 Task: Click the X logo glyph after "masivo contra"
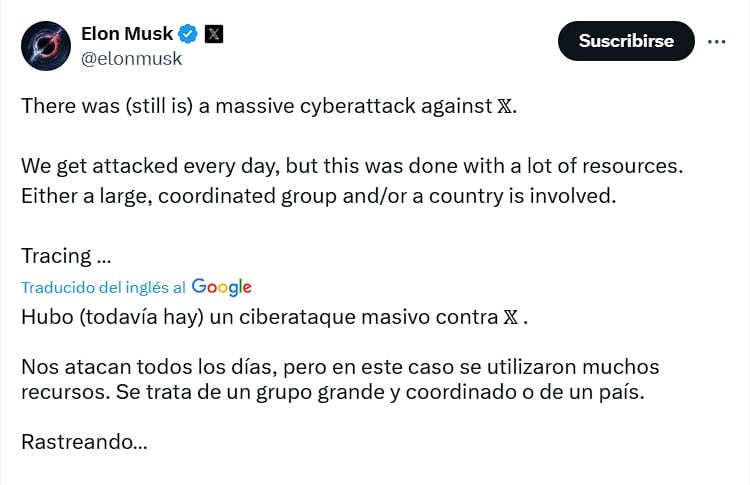[511, 319]
